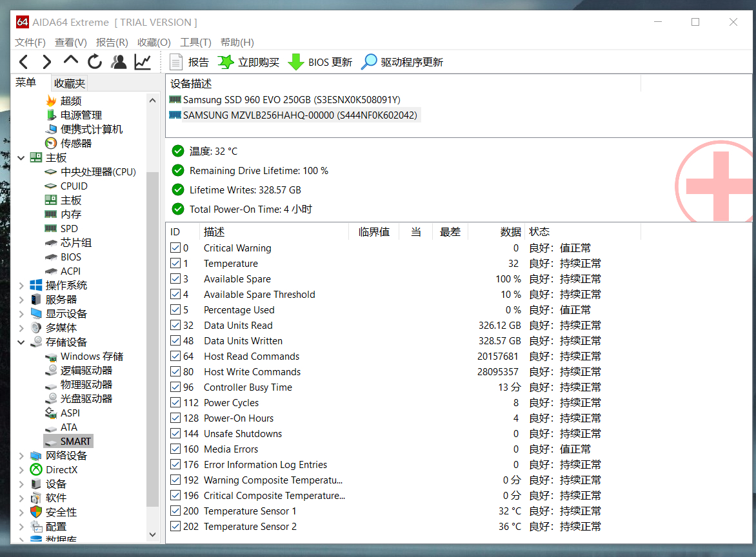Expand the 网络设备 tree node
This screenshot has width=756, height=557.
coord(21,455)
